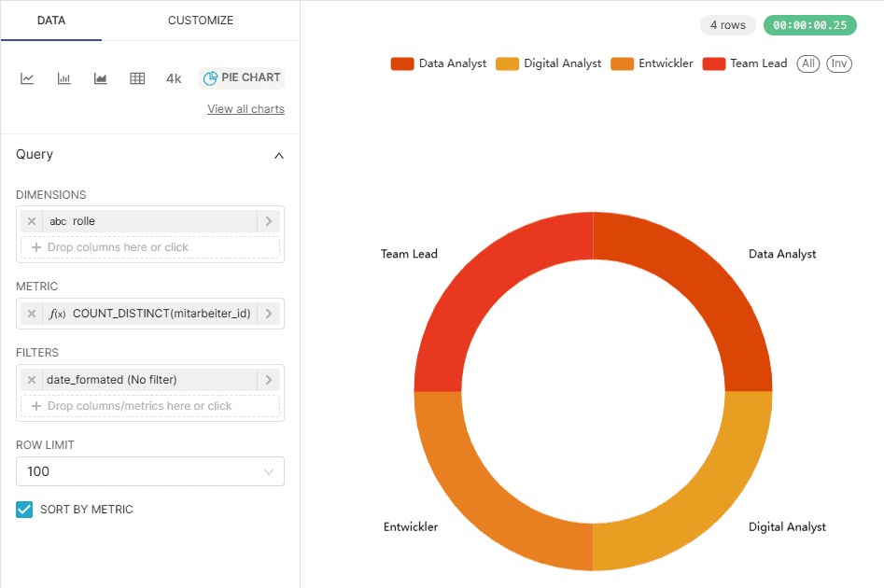This screenshot has height=588, width=884.
Task: Delete the date_formated filter using X
Action: [32, 380]
